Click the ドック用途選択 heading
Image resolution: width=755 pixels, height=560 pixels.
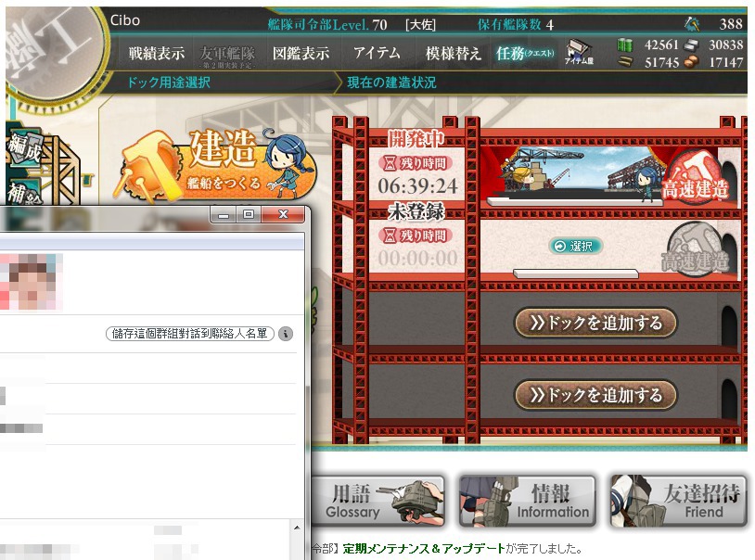pos(169,83)
